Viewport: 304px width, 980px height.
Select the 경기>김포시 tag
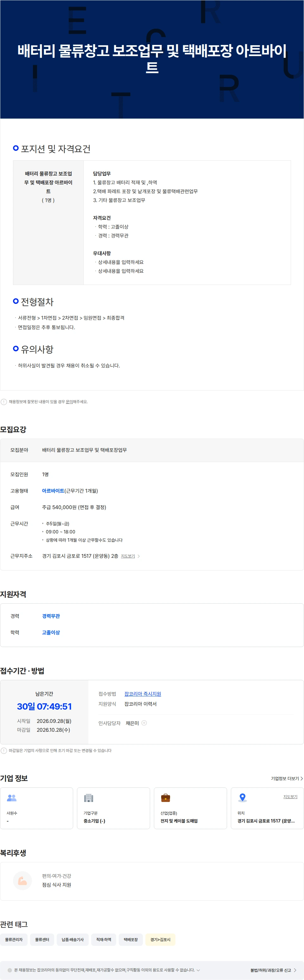click(x=160, y=939)
